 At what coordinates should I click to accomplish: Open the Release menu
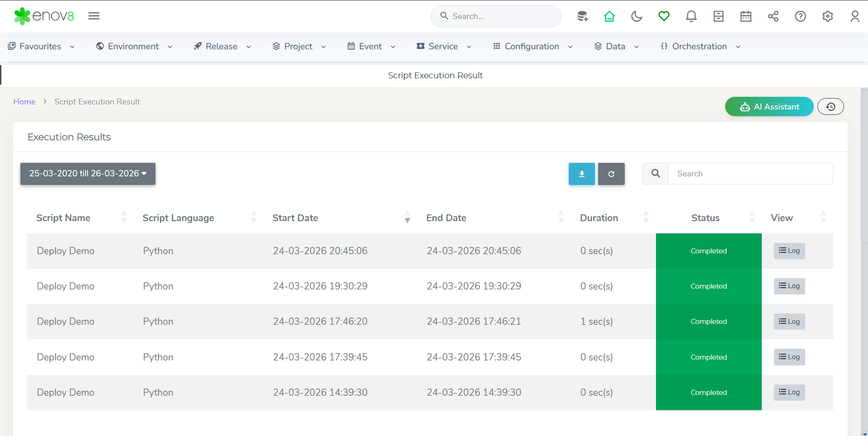(x=222, y=47)
